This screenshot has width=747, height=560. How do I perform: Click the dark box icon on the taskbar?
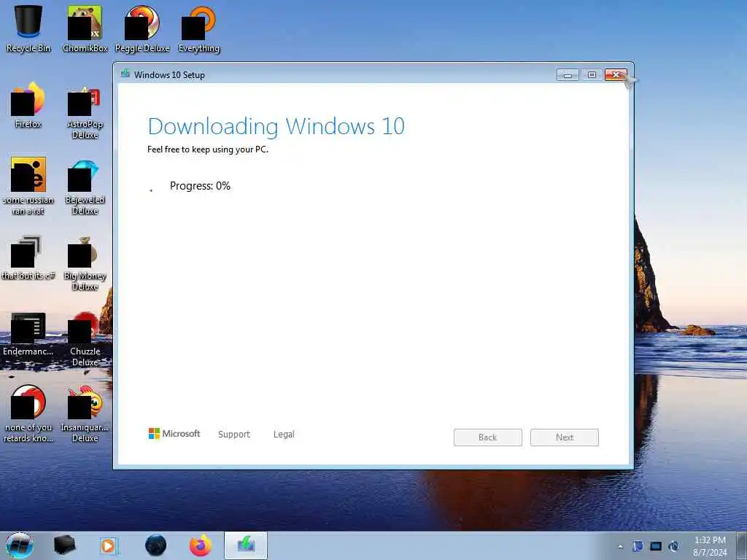click(64, 545)
